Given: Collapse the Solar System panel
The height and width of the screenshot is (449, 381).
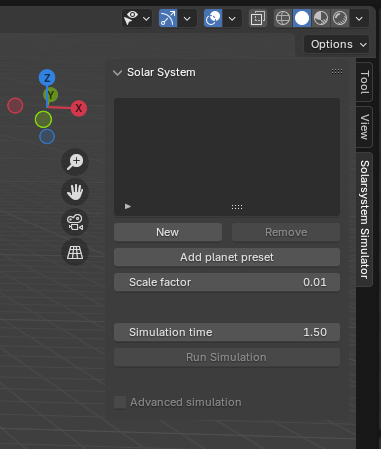Looking at the screenshot, I should pyautogui.click(x=117, y=73).
